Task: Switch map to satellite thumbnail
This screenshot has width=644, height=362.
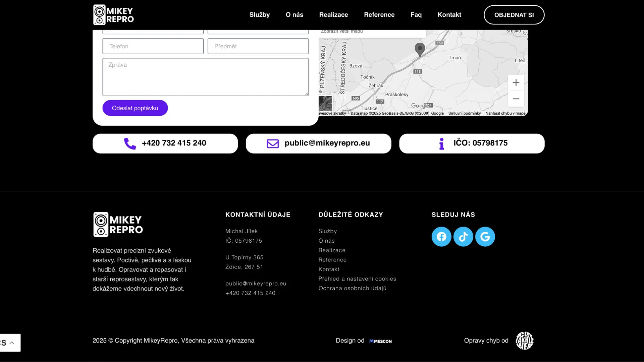Action: [x=325, y=103]
